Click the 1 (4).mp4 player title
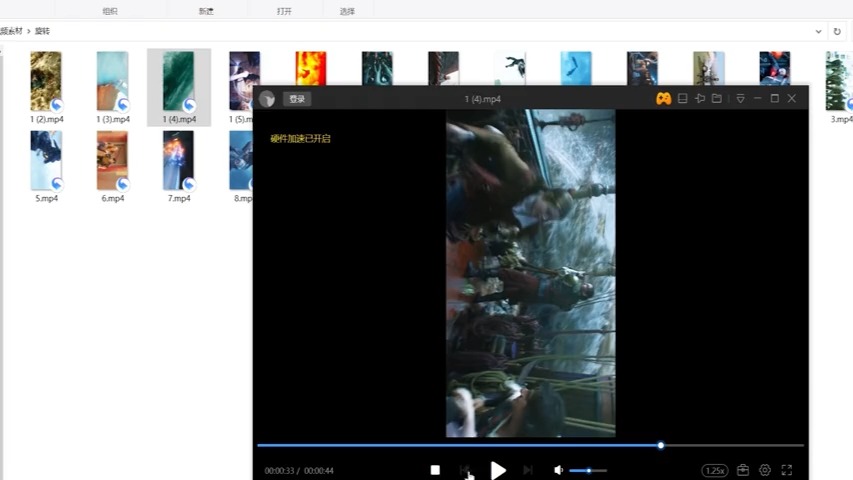Screen dimensions: 853x480 tap(483, 99)
